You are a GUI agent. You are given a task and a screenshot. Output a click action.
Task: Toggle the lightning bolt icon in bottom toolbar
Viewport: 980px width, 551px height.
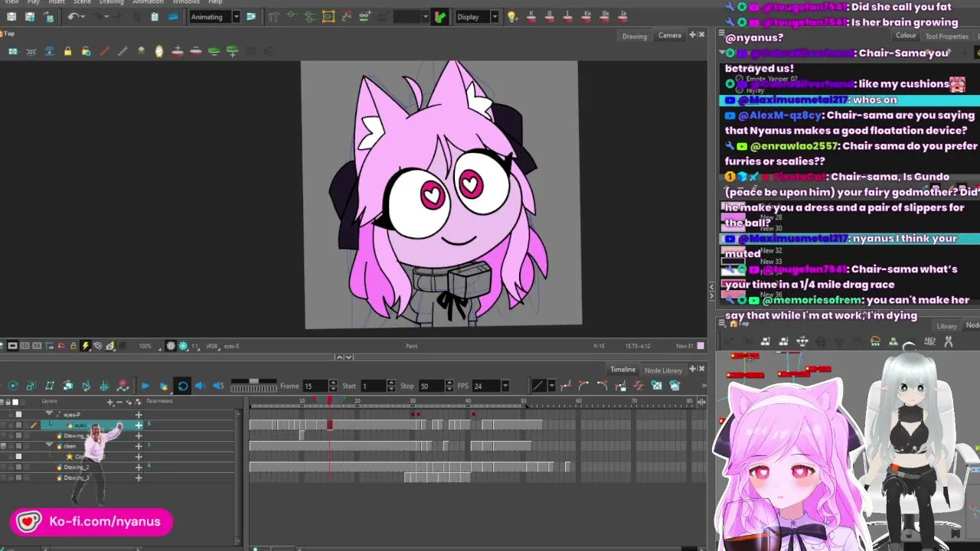pyautogui.click(x=85, y=346)
